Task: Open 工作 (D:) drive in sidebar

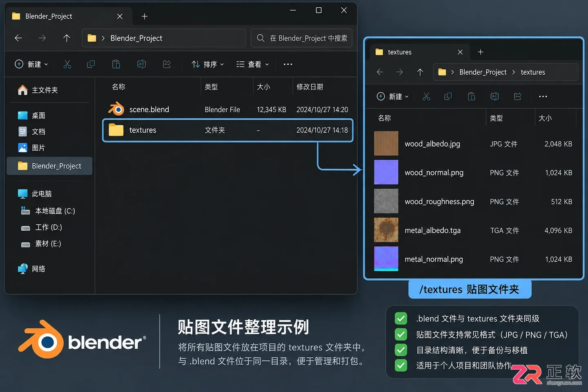Action: coord(42,227)
